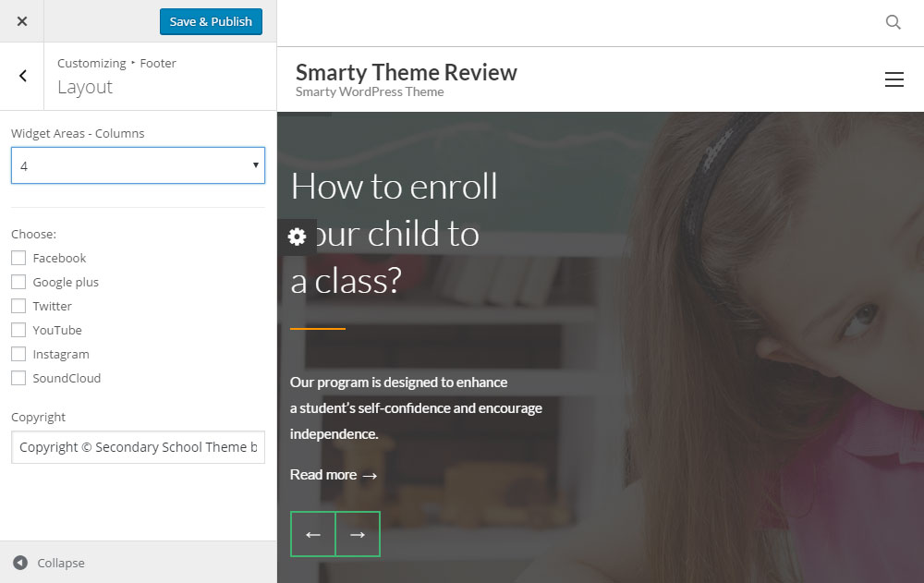Open the Smarty Theme Review site title

pos(407,72)
